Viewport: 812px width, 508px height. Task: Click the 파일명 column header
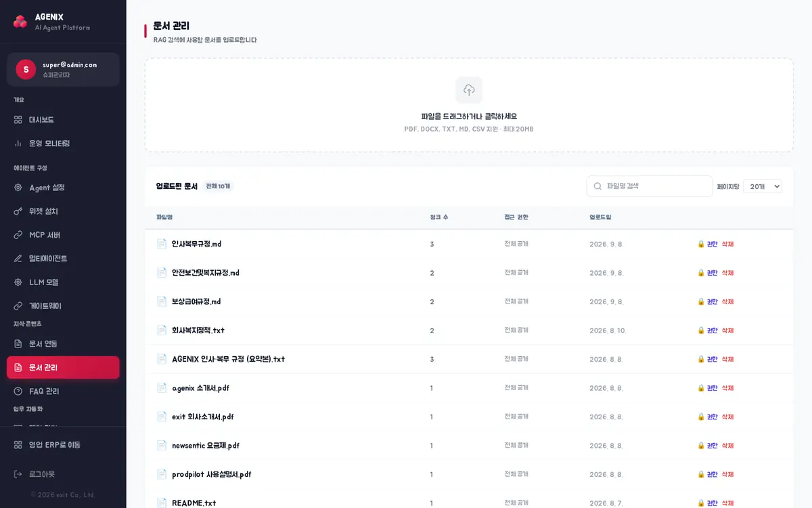[164, 217]
